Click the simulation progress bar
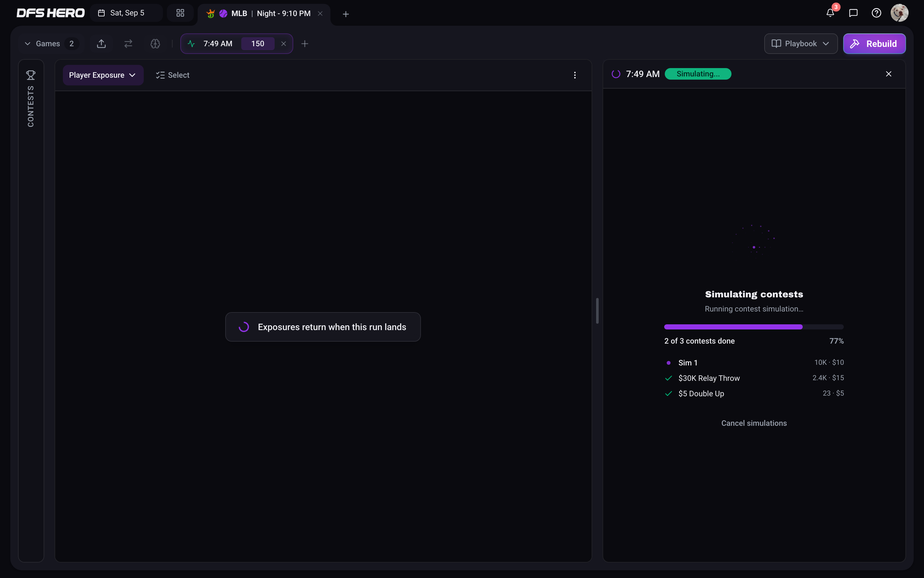This screenshot has height=578, width=924. point(754,327)
